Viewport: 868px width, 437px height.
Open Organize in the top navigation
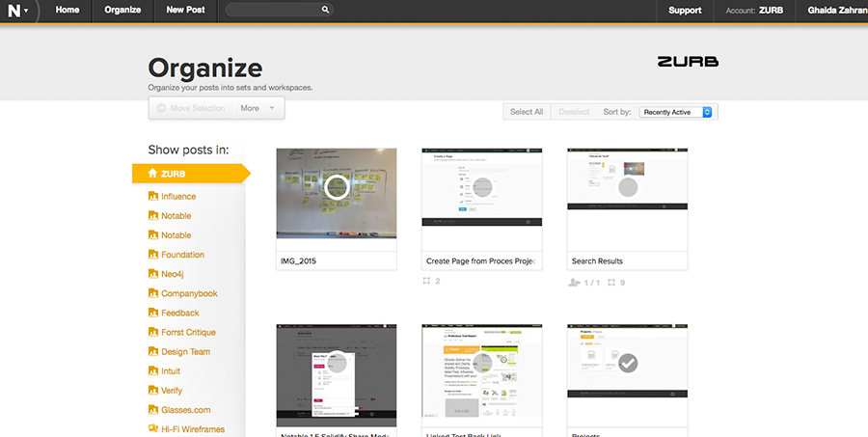122,10
